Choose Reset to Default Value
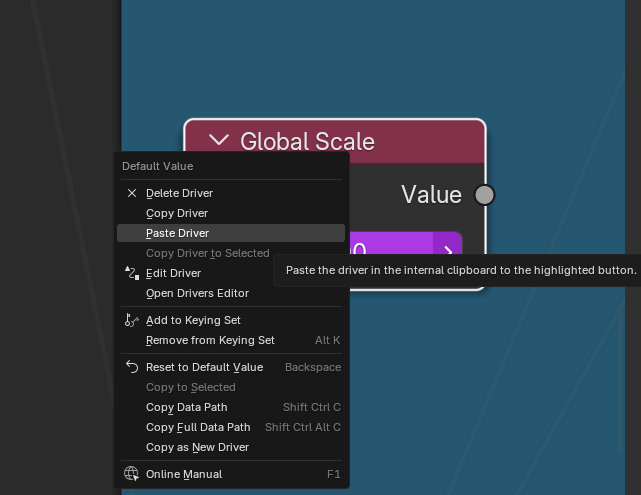The image size is (641, 495). point(231,367)
